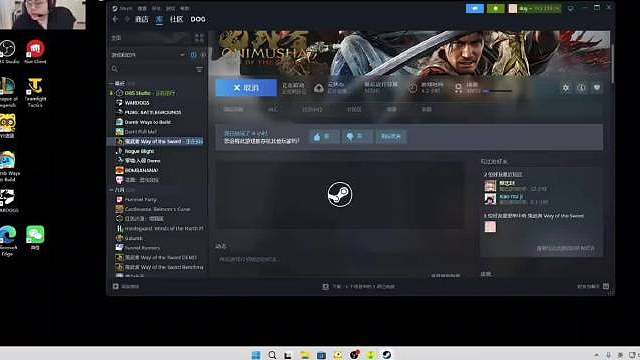640x360 pixels.
Task: Click the ask-me-later review button
Action: click(391, 137)
